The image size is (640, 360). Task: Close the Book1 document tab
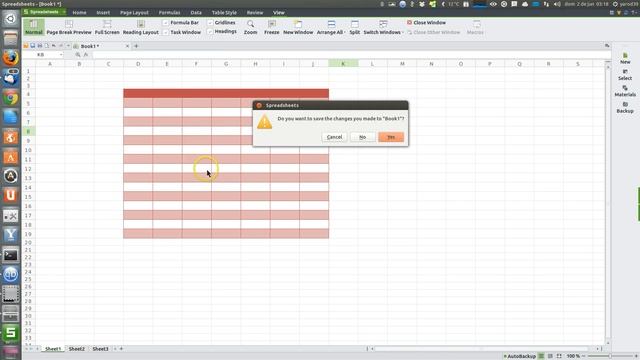tap(127, 46)
